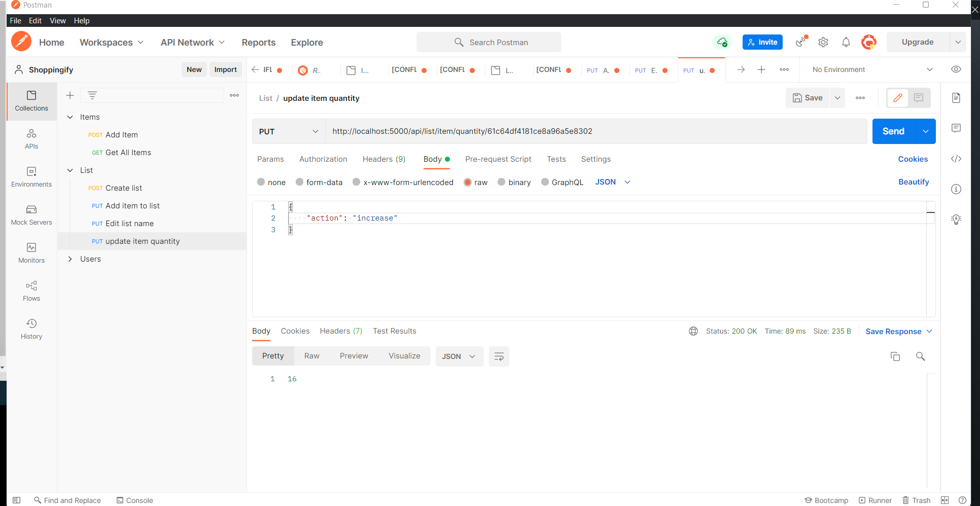Open a new request tab
Viewport: 980px width, 506px height.
click(x=761, y=69)
